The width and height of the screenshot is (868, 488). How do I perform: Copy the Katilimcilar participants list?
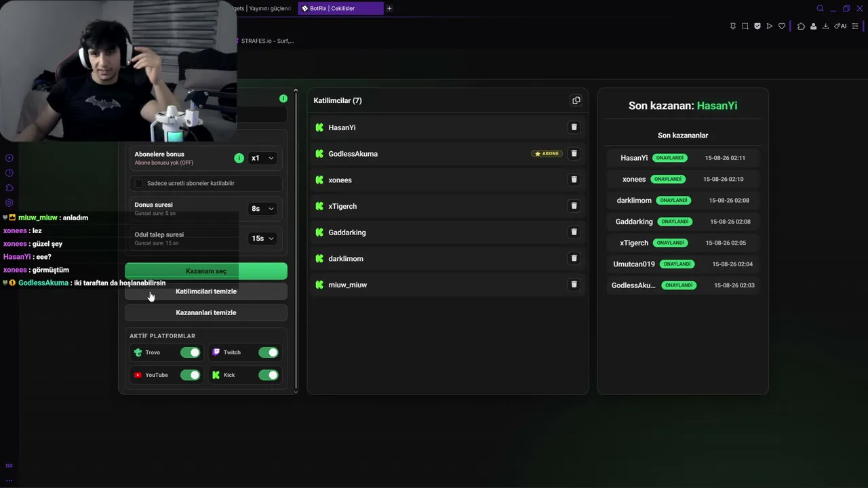[x=576, y=100]
